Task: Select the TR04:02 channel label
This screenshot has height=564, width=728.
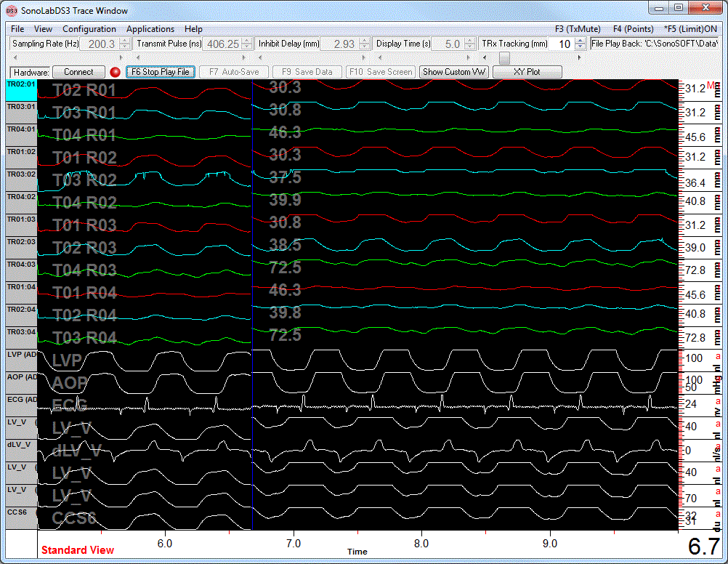Action: tap(21, 203)
